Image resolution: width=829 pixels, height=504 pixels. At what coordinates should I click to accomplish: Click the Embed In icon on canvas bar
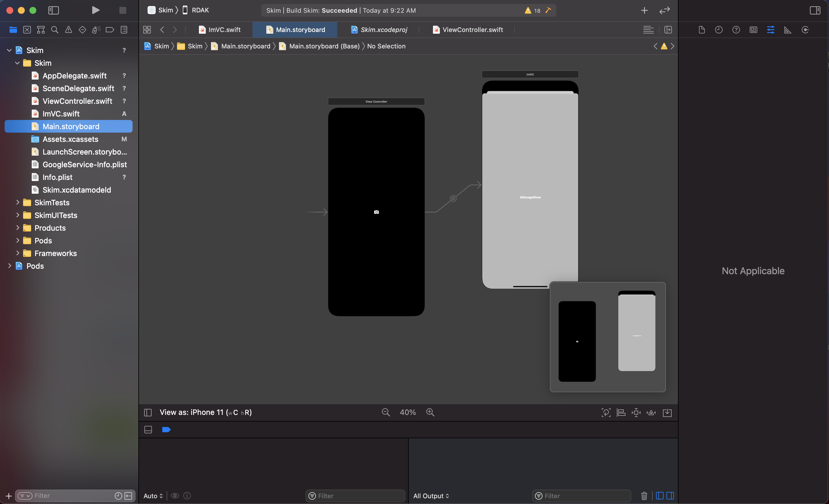point(667,413)
